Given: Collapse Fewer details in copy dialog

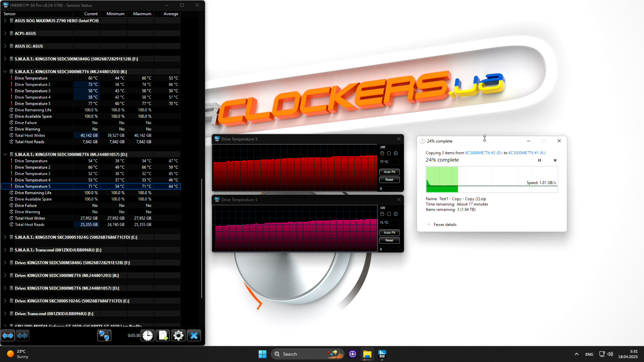Looking at the screenshot, I should [442, 225].
